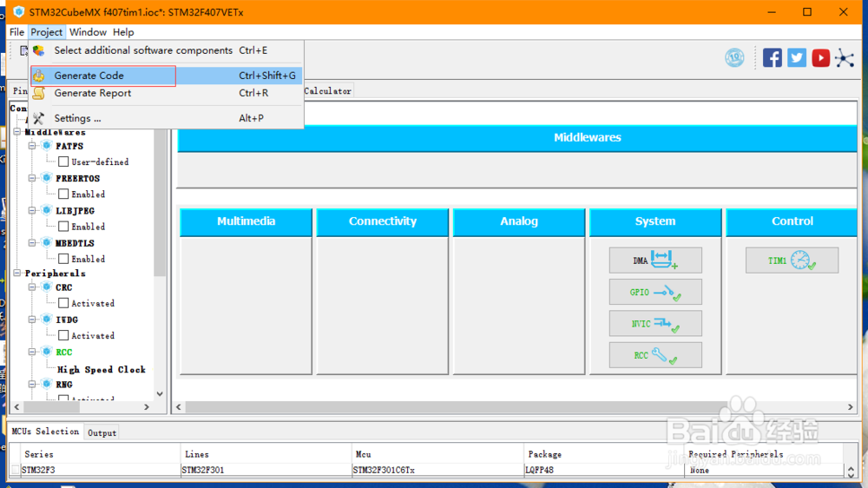Collapse the LIBJPEG tree node

32,210
